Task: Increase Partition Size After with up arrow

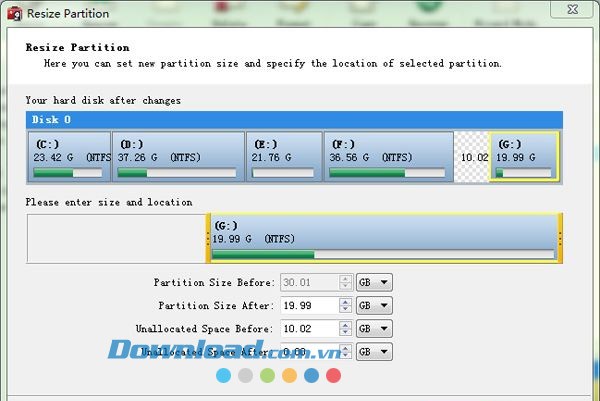Action: [346, 302]
